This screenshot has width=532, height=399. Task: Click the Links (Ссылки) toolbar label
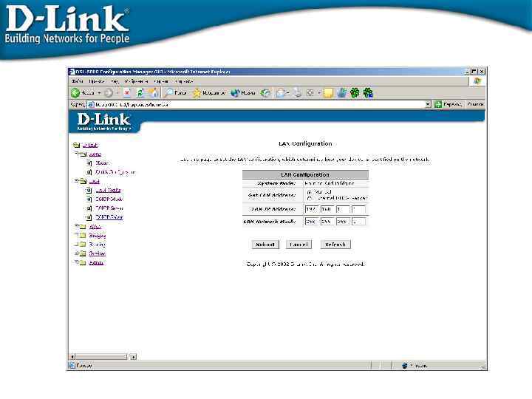(475, 104)
